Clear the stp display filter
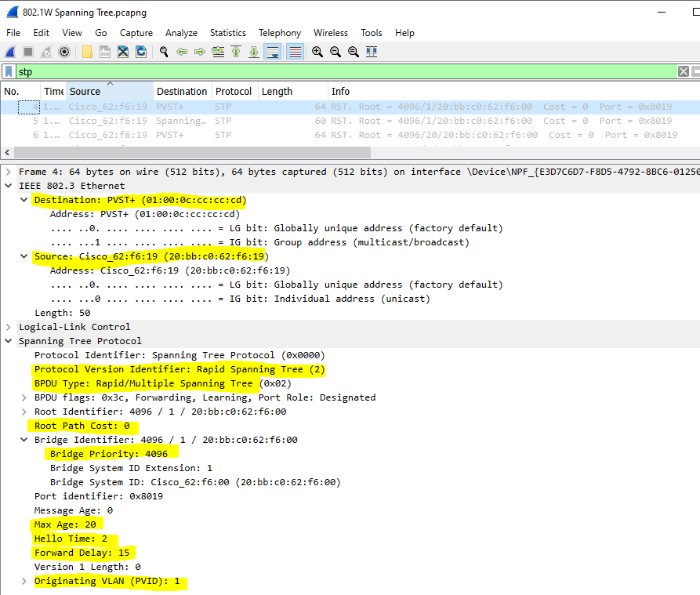The image size is (700, 595). [x=684, y=71]
